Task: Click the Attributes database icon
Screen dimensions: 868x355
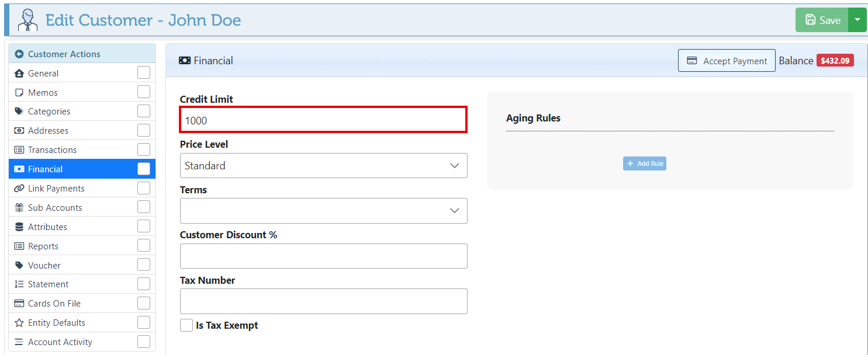Action: tap(19, 227)
